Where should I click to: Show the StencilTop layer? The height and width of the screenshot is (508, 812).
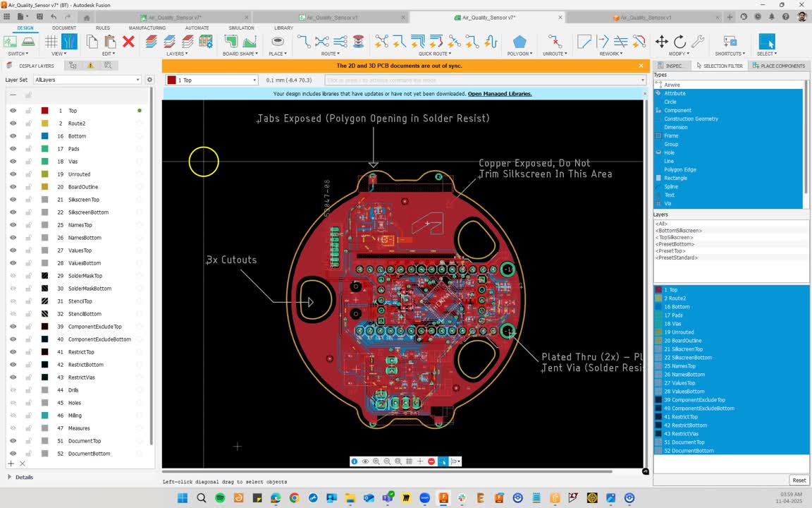[13, 301]
